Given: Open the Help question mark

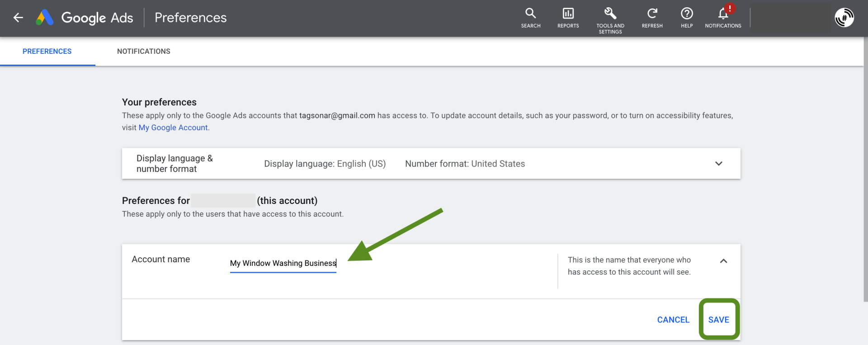Looking at the screenshot, I should pos(687,18).
